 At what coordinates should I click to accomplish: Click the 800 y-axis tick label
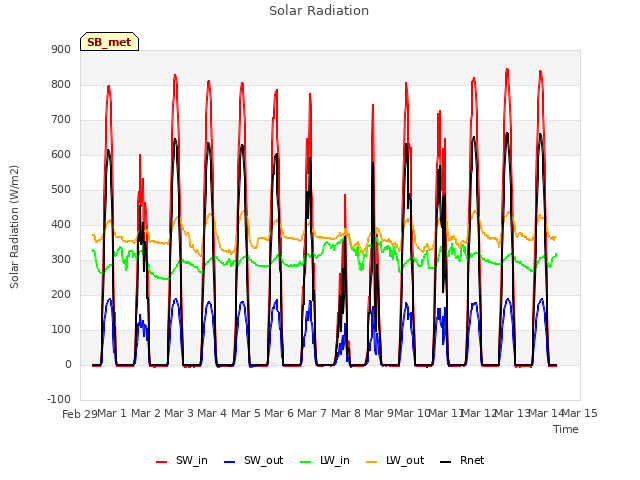61,84
